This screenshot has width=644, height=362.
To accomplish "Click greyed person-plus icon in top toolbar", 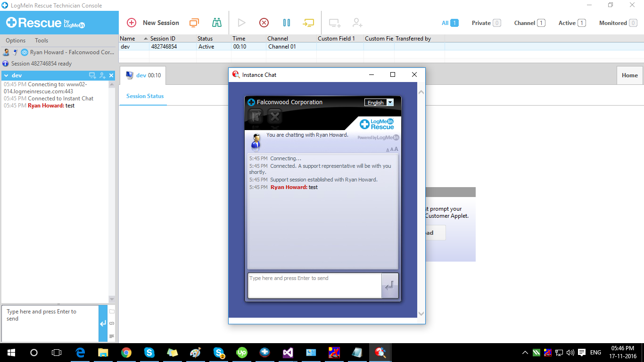I will 357,23.
